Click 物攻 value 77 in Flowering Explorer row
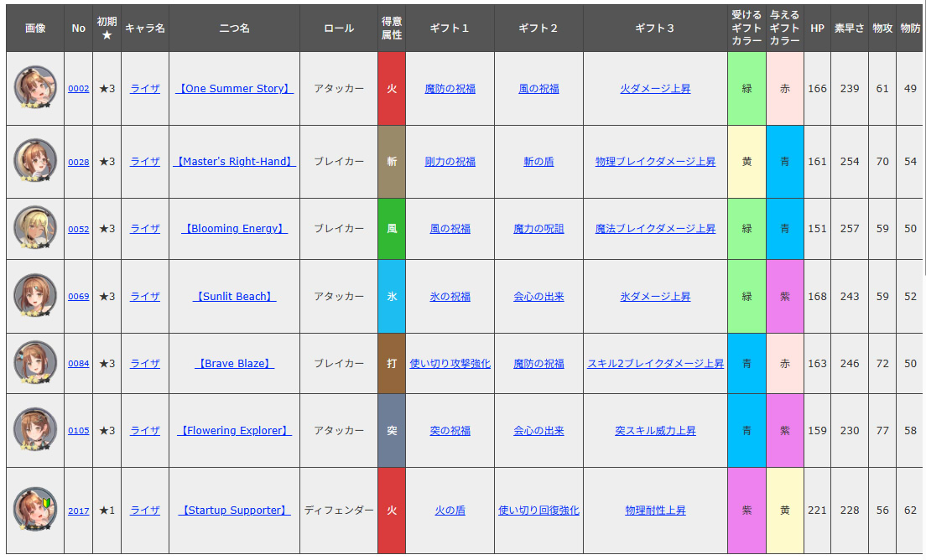 (x=882, y=431)
